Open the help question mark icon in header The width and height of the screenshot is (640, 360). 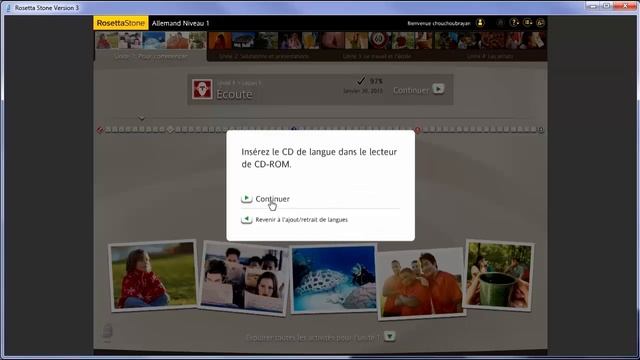(514, 23)
